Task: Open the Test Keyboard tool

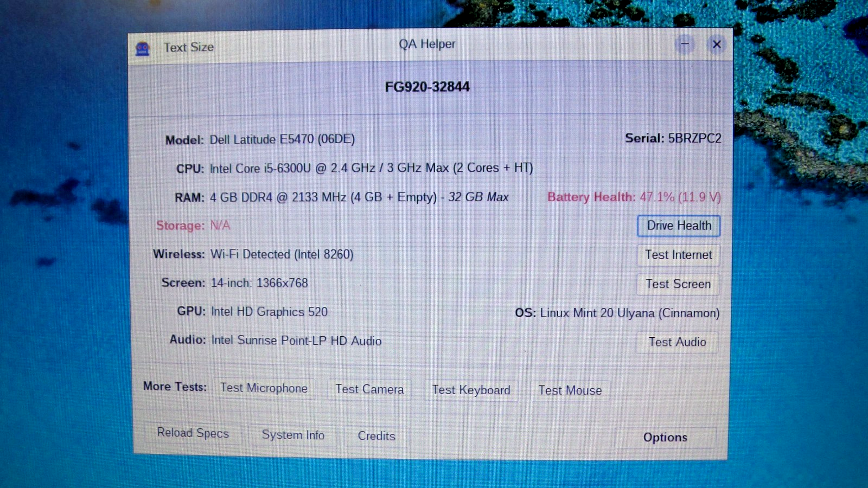Action: pyautogui.click(x=471, y=390)
